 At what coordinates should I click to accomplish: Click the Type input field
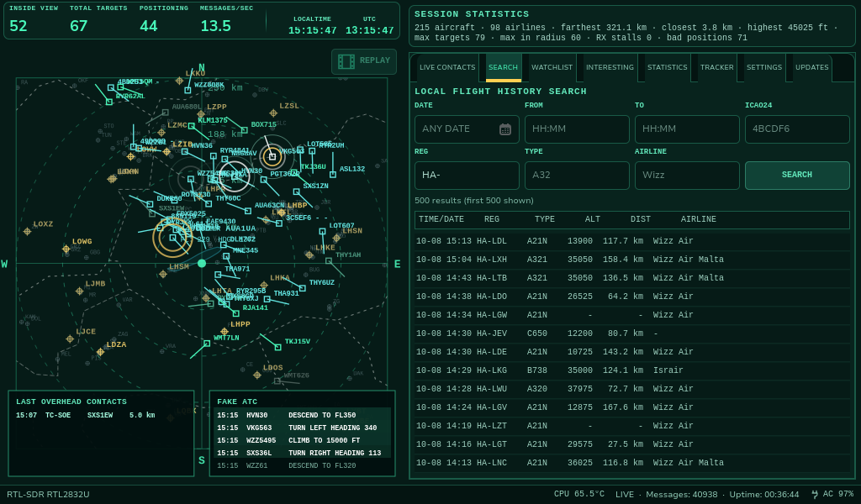point(577,175)
